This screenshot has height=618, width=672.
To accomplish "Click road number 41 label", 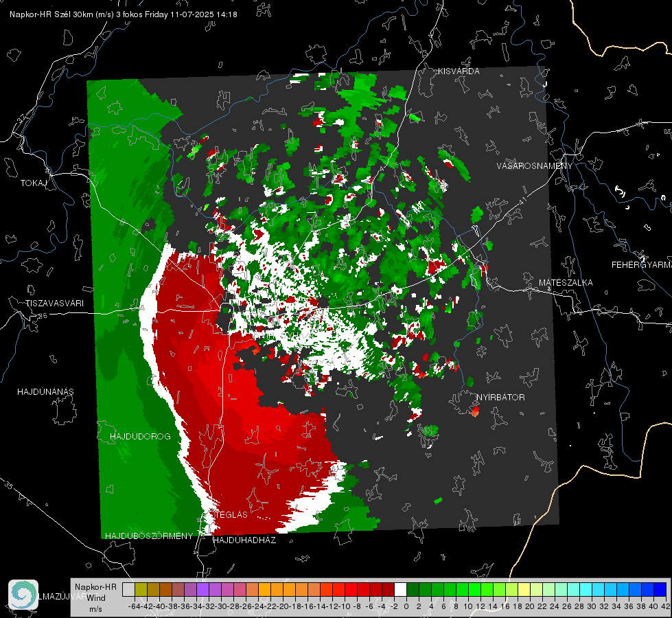I will [522, 201].
